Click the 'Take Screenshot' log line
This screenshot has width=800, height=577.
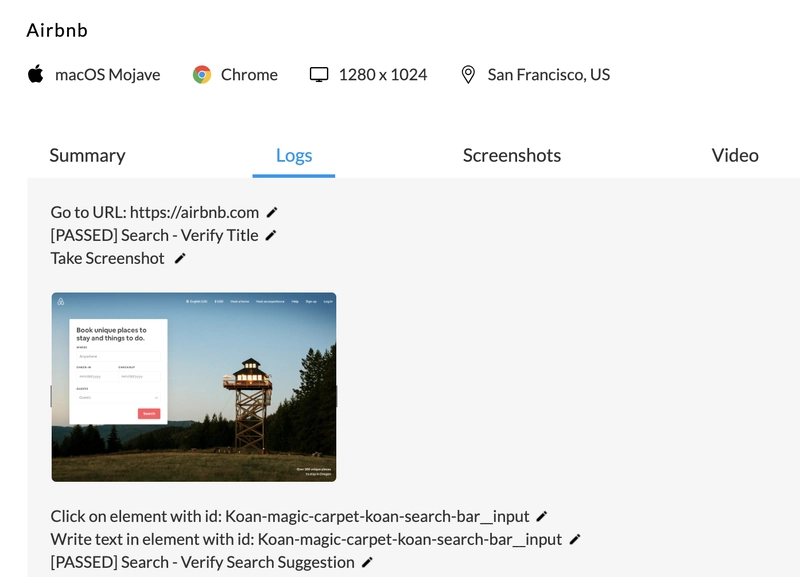point(108,259)
